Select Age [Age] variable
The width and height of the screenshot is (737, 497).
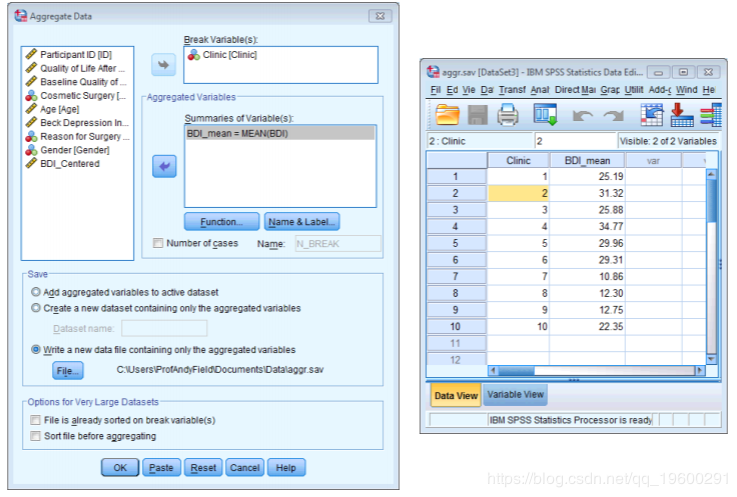tap(53, 109)
